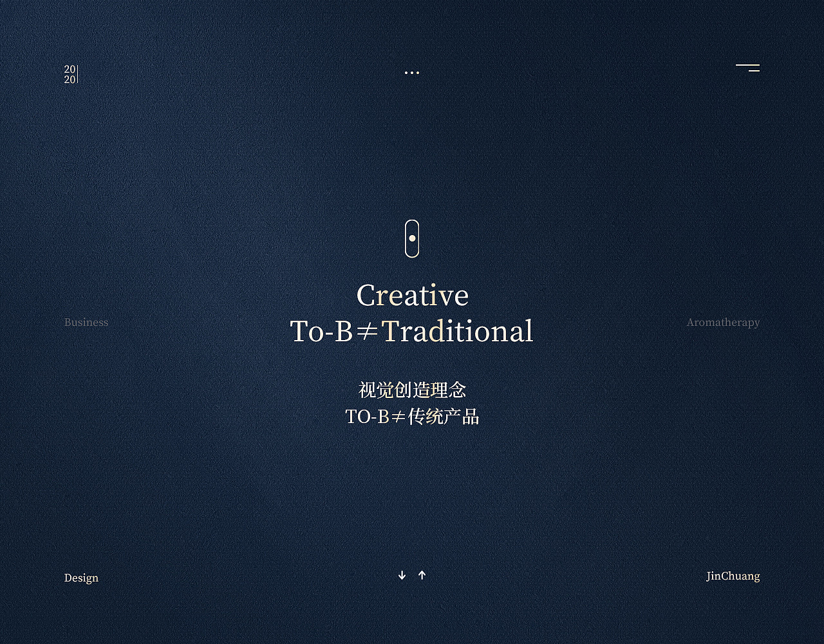Image resolution: width=824 pixels, height=644 pixels.
Task: Click the "Creative" heading text
Action: point(412,296)
